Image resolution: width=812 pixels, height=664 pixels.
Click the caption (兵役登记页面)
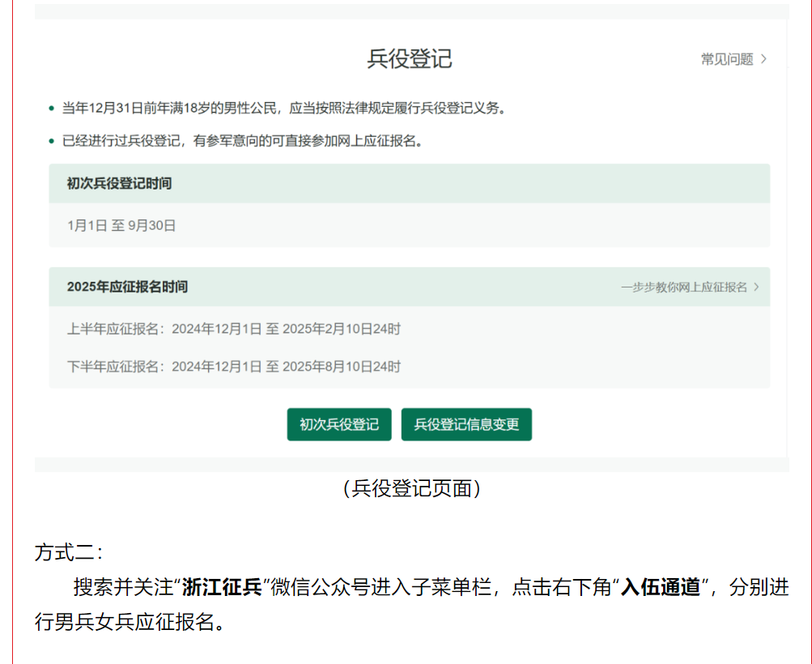[411, 488]
